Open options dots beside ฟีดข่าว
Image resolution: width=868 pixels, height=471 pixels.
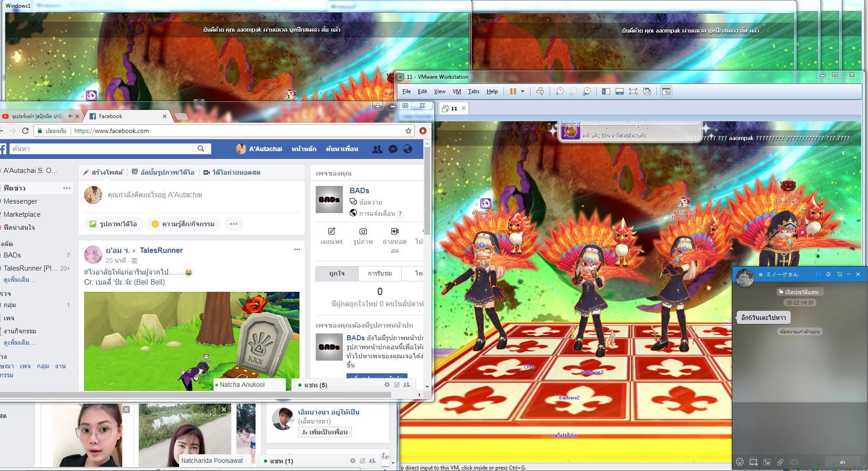(x=67, y=188)
